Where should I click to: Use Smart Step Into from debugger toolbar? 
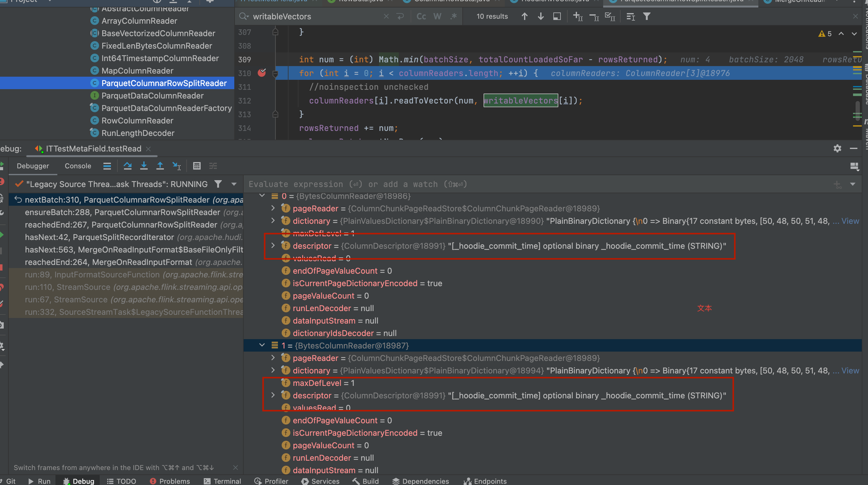point(176,166)
